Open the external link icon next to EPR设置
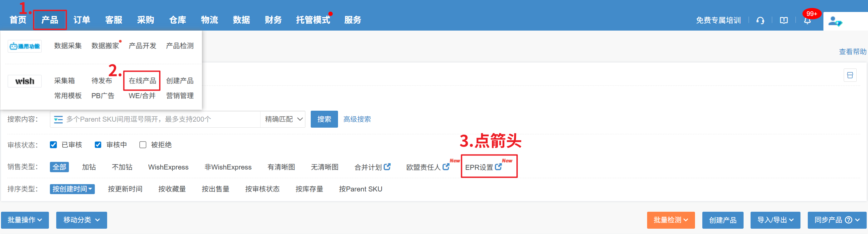 pyautogui.click(x=498, y=167)
